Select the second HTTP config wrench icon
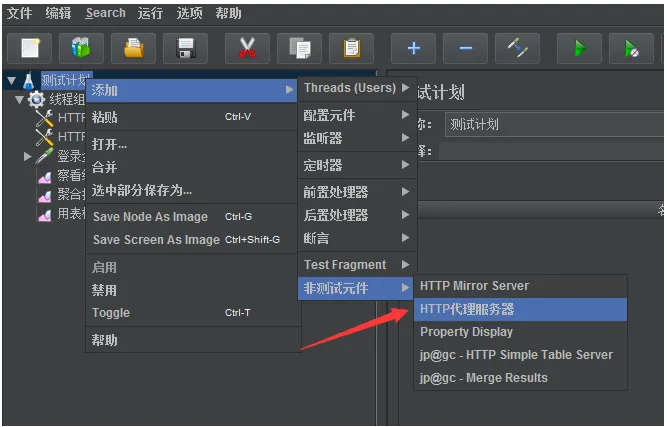Image resolution: width=667 pixels, height=427 pixels. (x=44, y=137)
